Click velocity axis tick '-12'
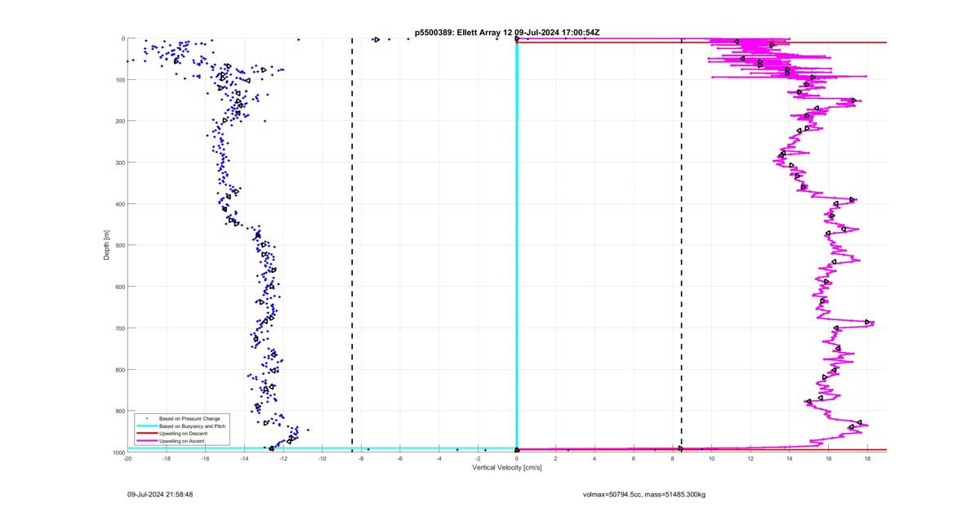Viewport: 980px width, 508px height. 283,458
